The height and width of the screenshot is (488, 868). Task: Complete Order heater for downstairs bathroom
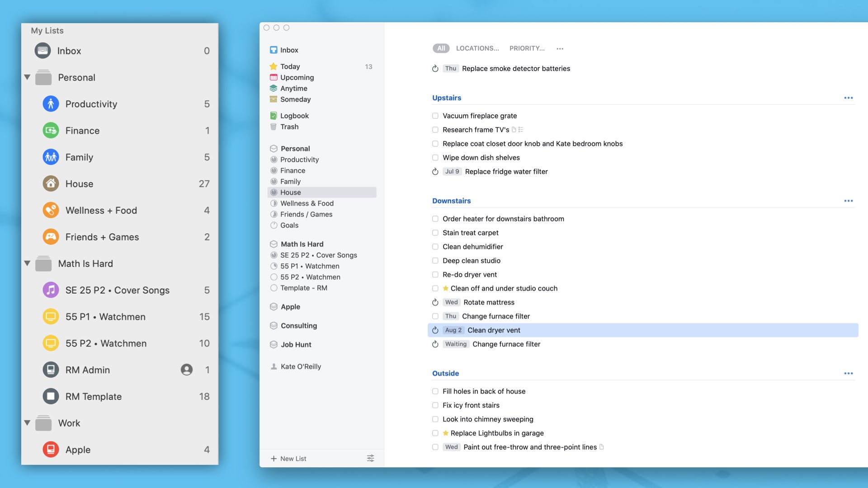click(435, 219)
